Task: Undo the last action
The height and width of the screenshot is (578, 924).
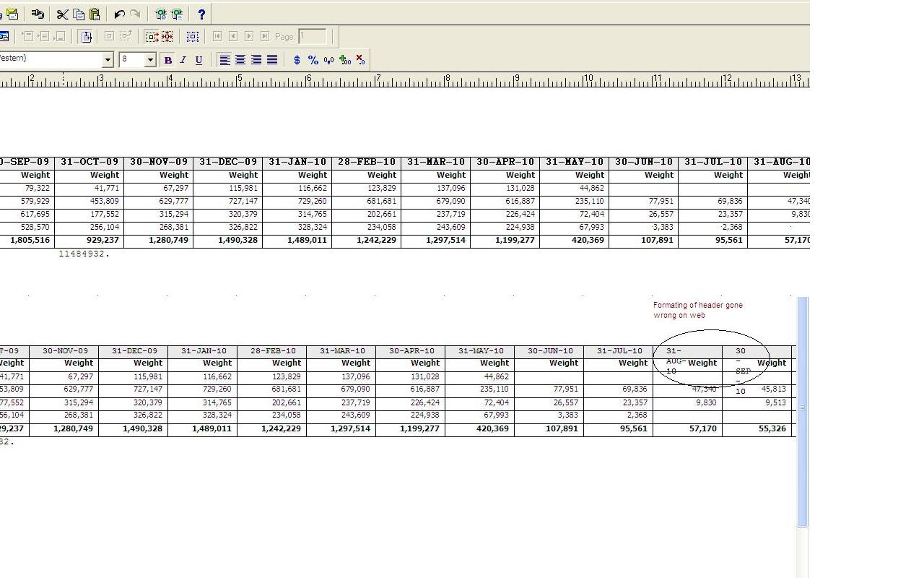Action: point(120,14)
